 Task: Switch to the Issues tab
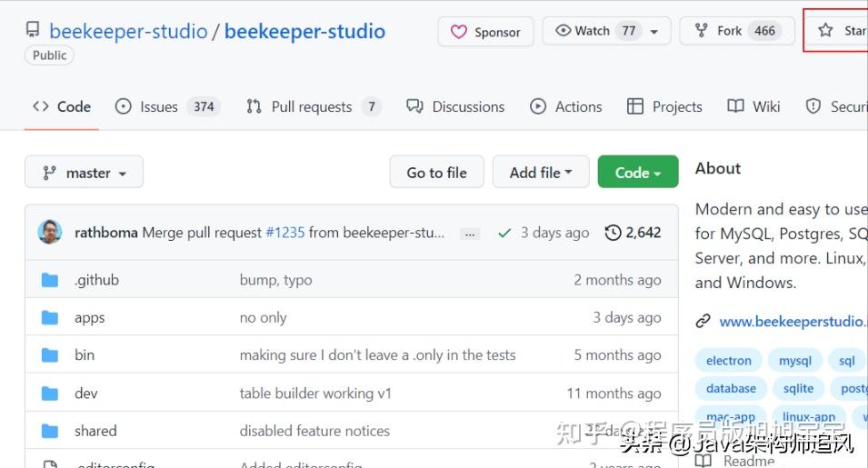[168, 106]
